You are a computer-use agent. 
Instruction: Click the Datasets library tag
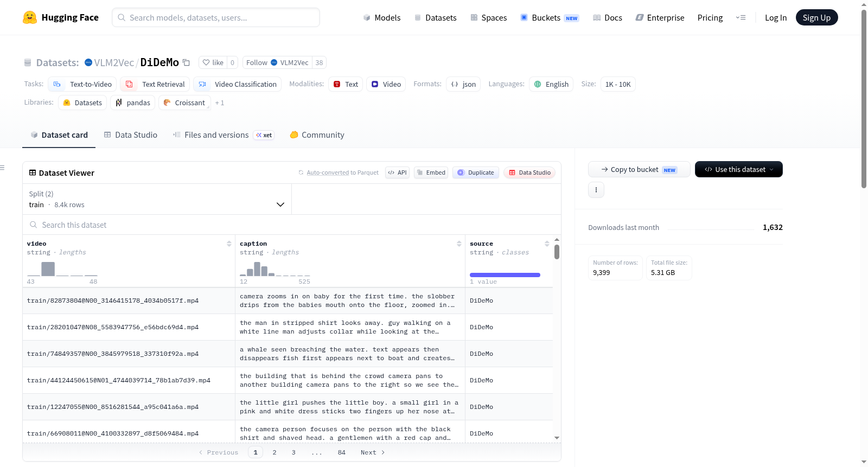point(82,103)
